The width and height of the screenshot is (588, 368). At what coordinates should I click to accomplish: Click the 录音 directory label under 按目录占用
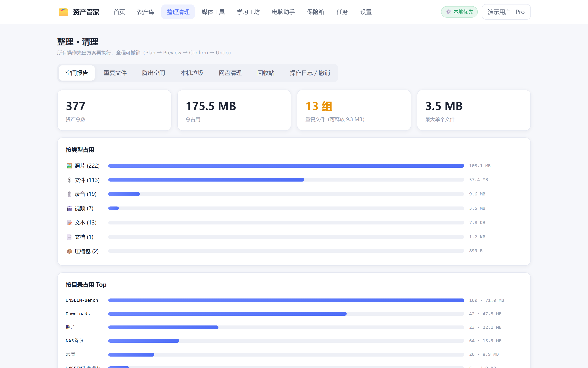click(x=70, y=354)
